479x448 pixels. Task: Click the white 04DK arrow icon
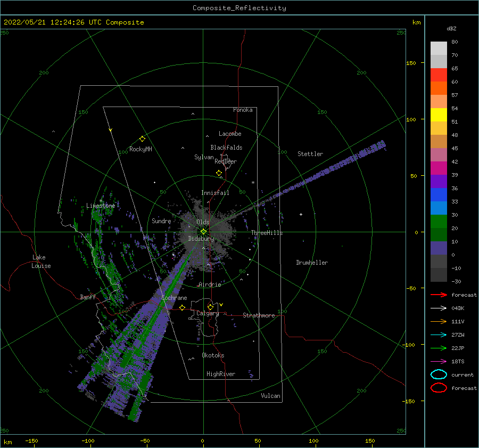(x=439, y=308)
